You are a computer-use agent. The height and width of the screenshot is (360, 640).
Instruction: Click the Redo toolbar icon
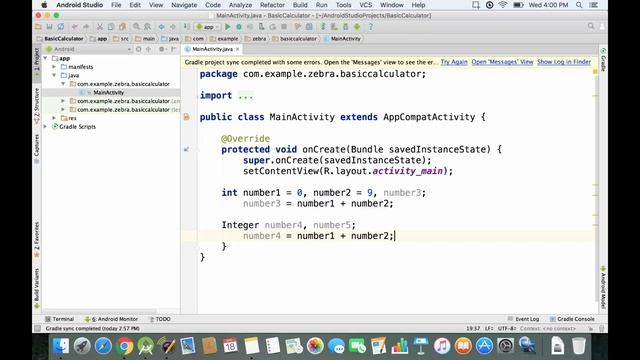click(86, 27)
